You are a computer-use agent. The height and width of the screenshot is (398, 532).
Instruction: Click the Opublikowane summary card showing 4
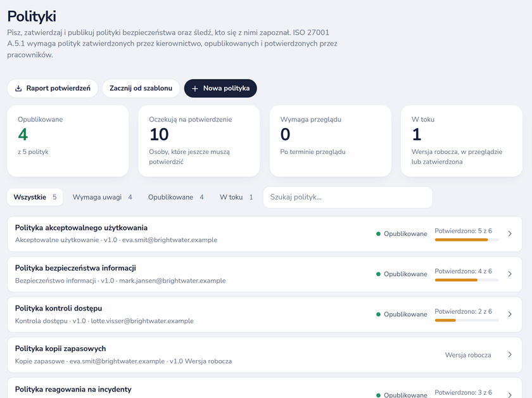click(x=68, y=141)
